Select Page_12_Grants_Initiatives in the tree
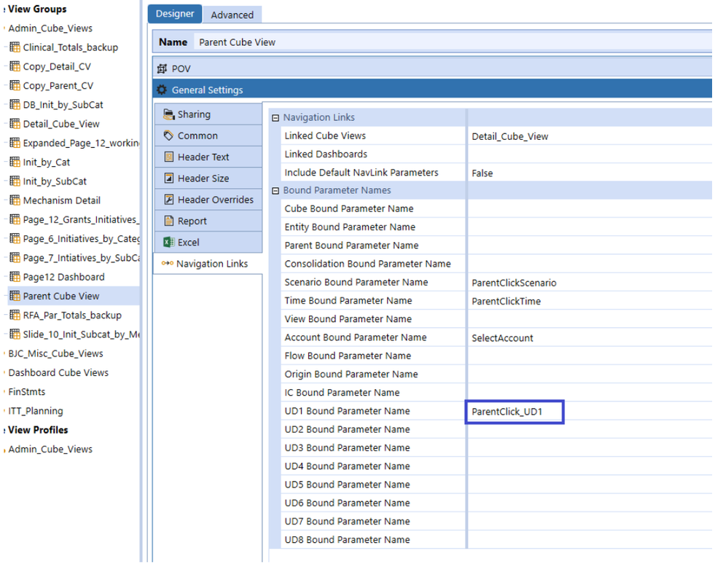728x572 pixels. (81, 219)
